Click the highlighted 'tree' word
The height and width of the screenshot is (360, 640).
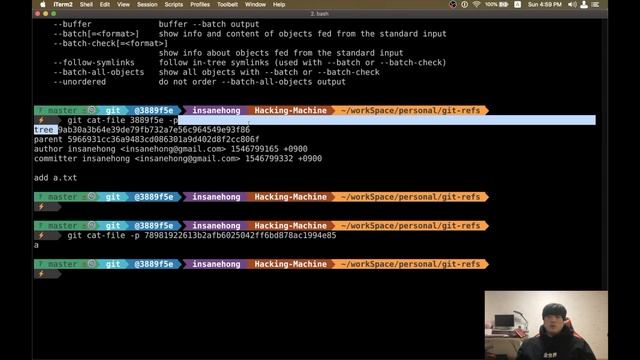coord(44,130)
